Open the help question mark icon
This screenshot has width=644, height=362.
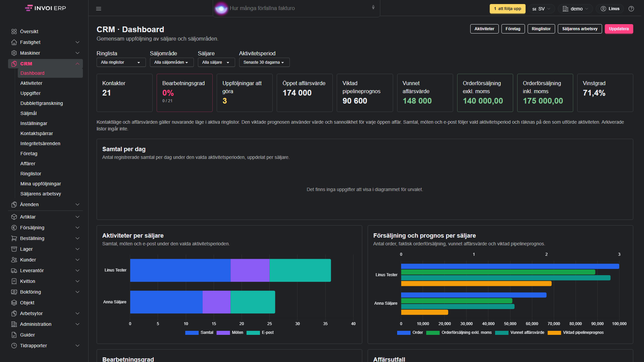pos(631,9)
